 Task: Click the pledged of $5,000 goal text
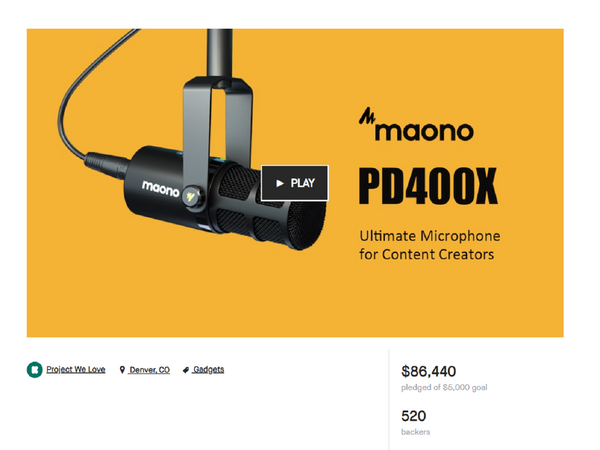(x=444, y=388)
